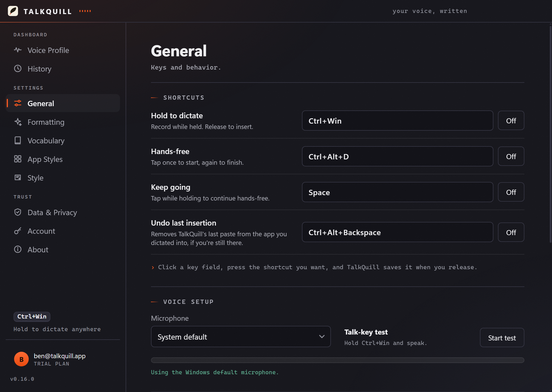The height and width of the screenshot is (392, 552).
Task: Open Vocabulary settings
Action: click(63, 141)
